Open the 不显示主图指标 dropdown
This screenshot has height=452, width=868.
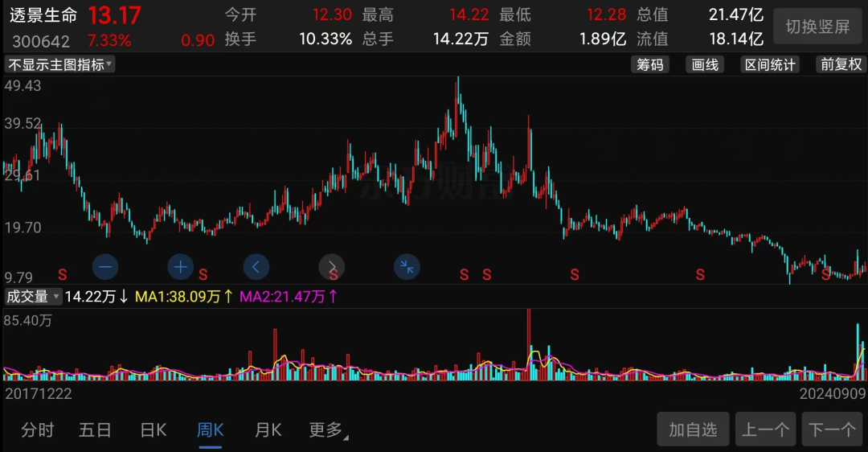(x=60, y=65)
